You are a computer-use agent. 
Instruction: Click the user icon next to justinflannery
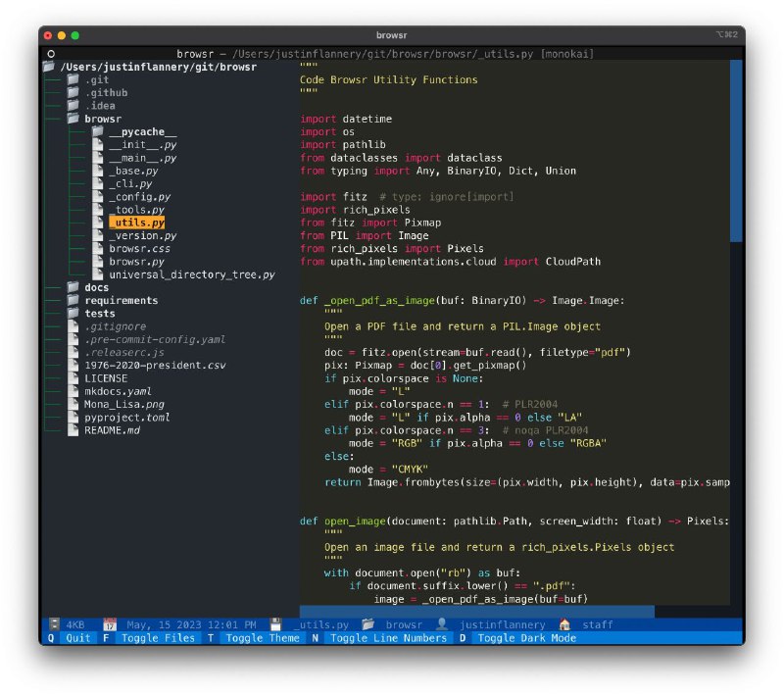click(x=442, y=624)
